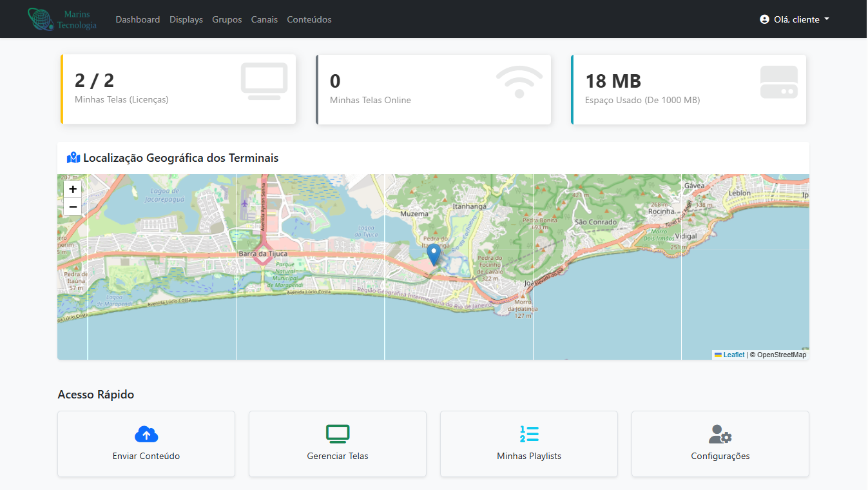Click the blue map location pin marker

pyautogui.click(x=434, y=254)
